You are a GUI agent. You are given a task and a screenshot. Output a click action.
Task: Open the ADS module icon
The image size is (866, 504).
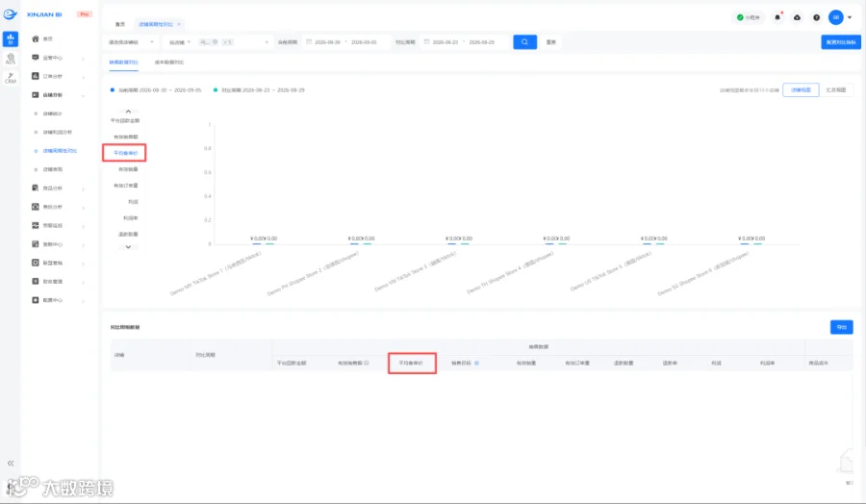(10, 59)
